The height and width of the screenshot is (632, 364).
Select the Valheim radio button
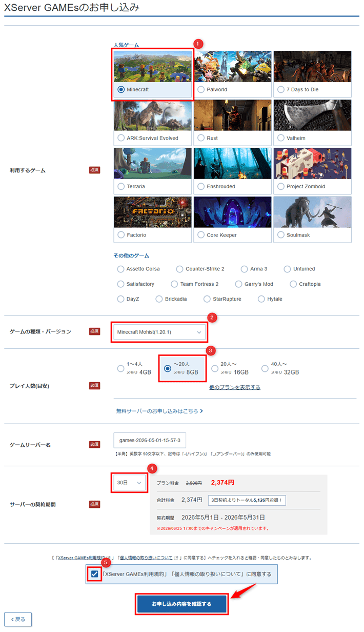pyautogui.click(x=280, y=138)
